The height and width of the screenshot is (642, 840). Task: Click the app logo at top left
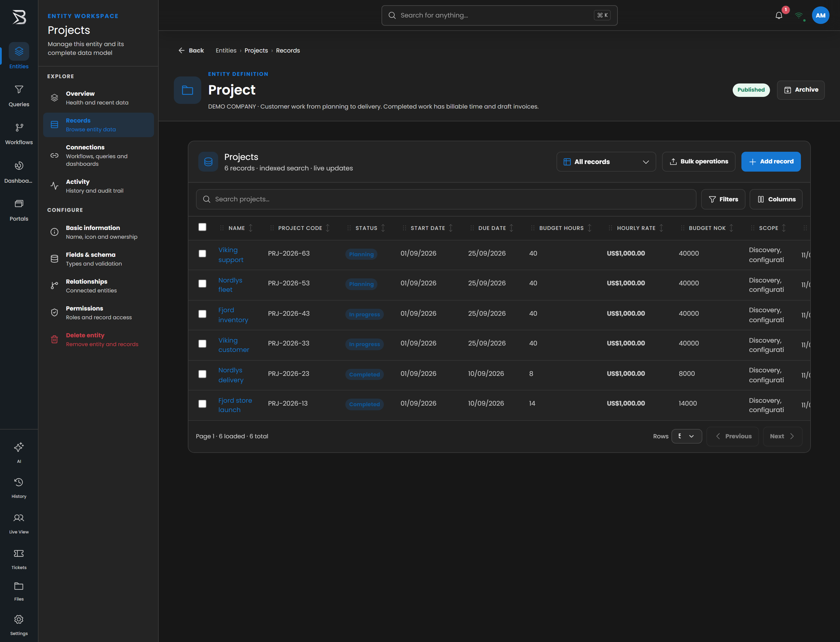pyautogui.click(x=19, y=17)
